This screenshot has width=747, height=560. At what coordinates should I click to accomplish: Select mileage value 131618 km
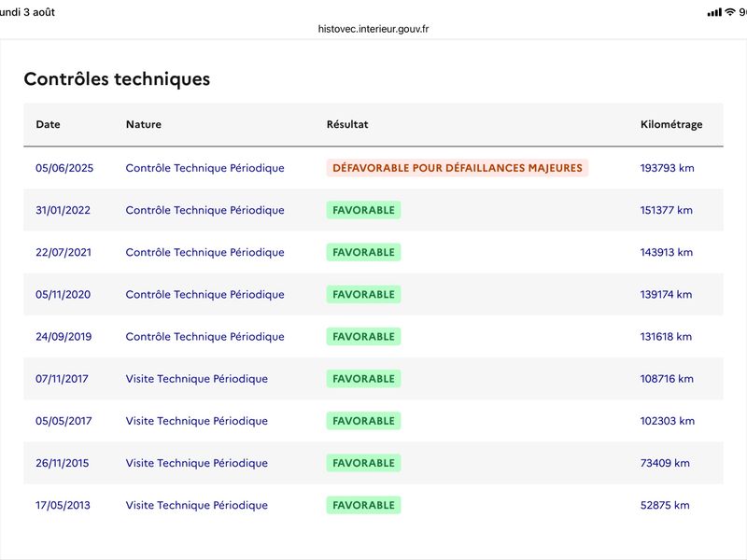coord(666,337)
